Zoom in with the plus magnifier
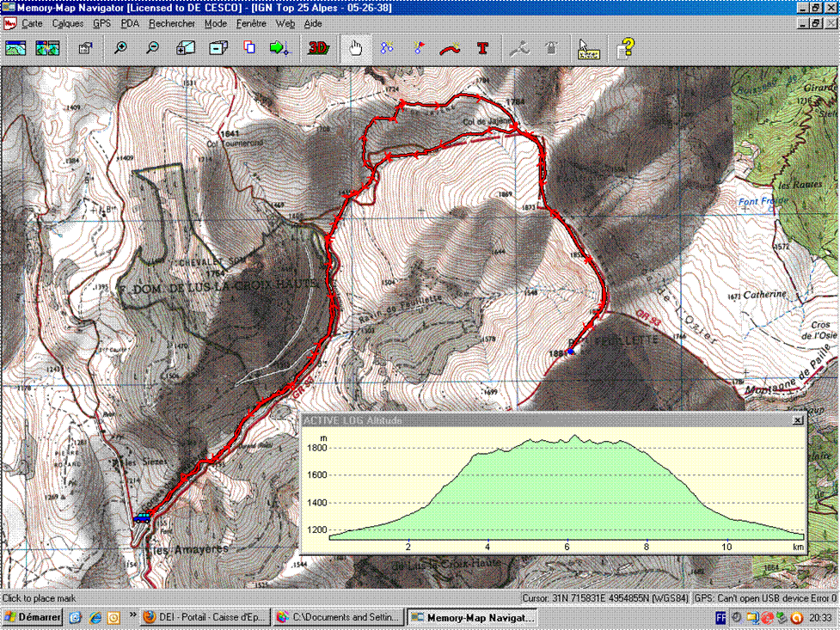840x630 pixels. coord(120,48)
